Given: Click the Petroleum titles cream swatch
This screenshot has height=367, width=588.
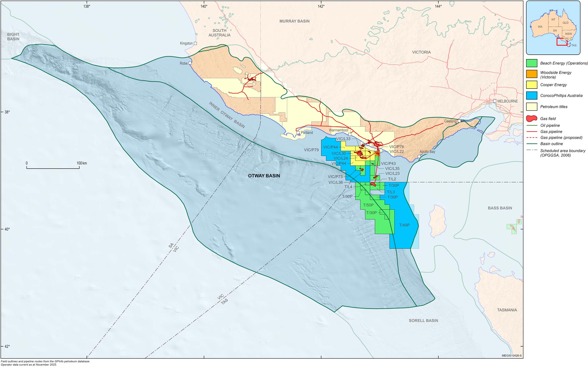Looking at the screenshot, I should (x=532, y=106).
